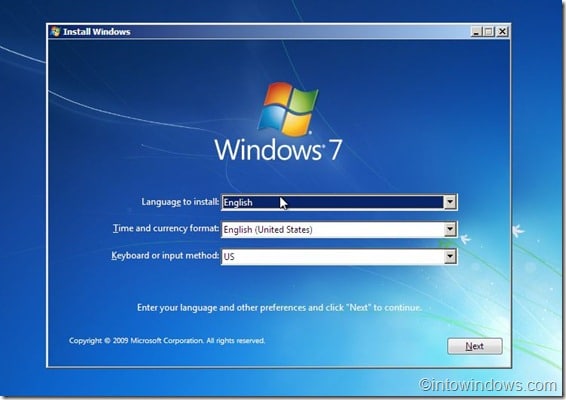Viewport: 566px width, 400px height.
Task: Click the "Keyboard or input method:" label
Action: pos(165,256)
